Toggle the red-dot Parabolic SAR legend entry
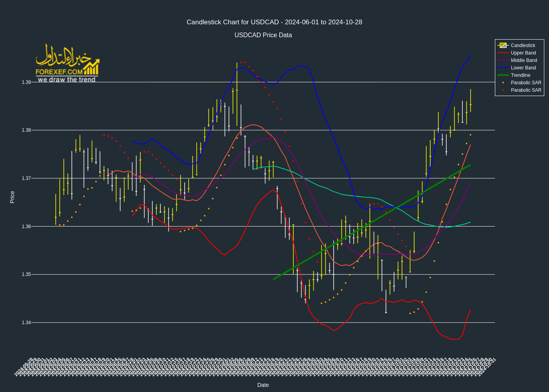Viewport: 549px width, 392px height. pyautogui.click(x=519, y=90)
